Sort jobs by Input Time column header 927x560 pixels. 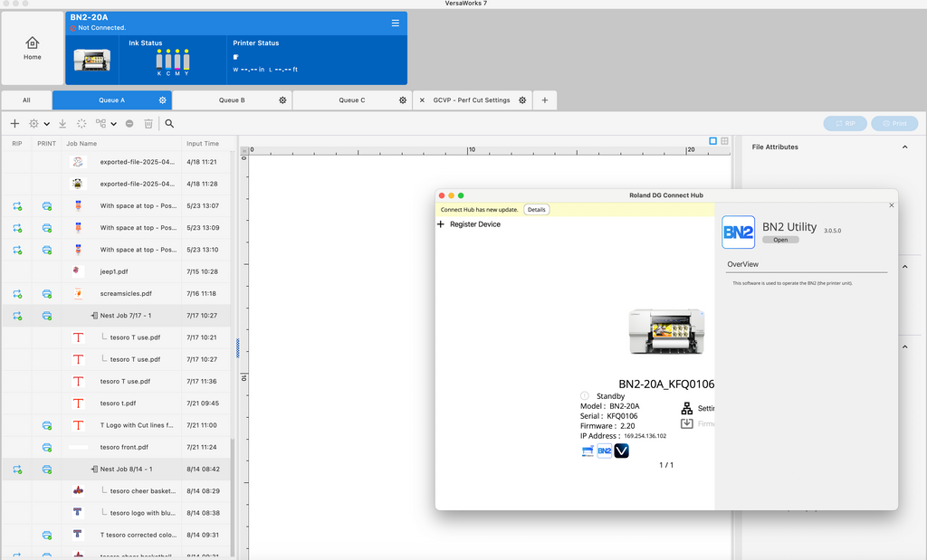click(x=202, y=144)
